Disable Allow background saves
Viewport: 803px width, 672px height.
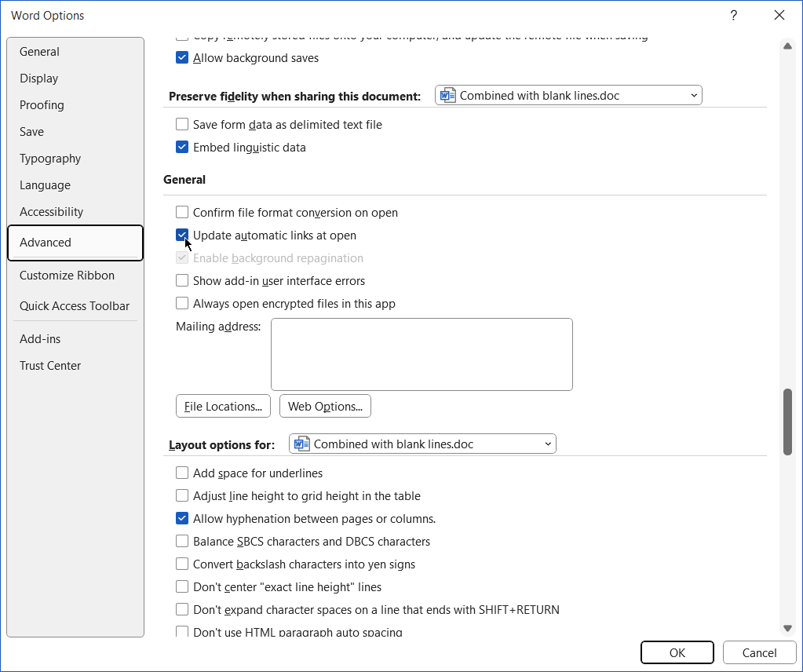(181, 57)
